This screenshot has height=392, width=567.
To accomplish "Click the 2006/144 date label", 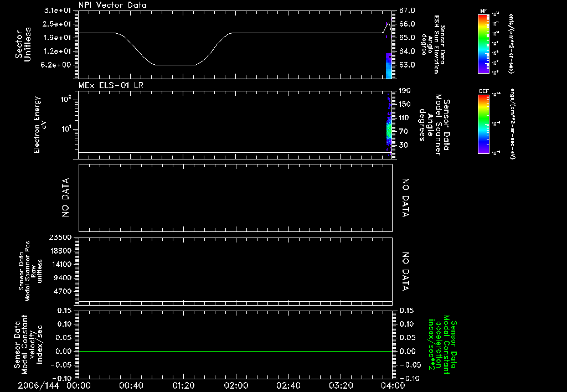I will pyautogui.click(x=38, y=385).
